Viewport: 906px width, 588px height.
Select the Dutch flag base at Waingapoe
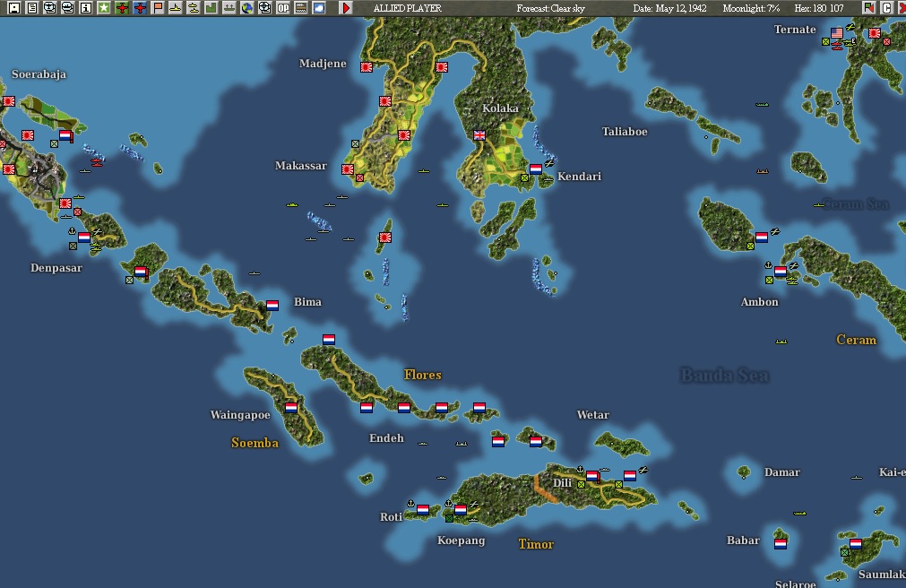click(x=291, y=407)
